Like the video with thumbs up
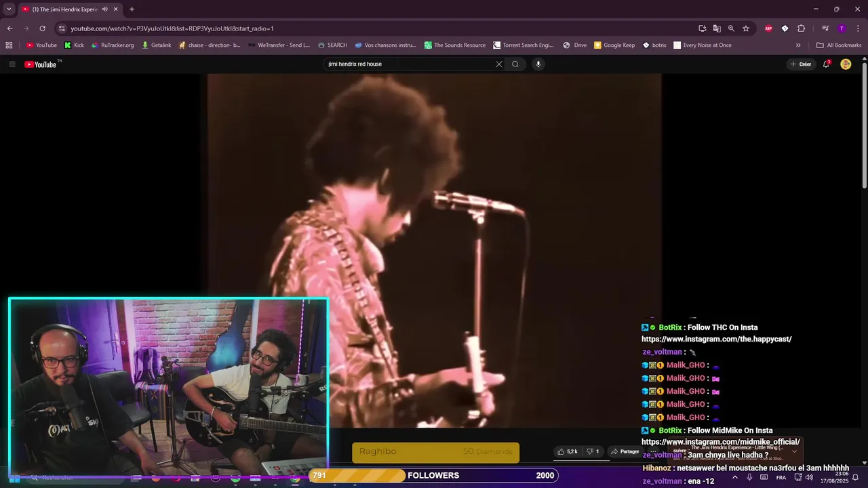This screenshot has width=868, height=488. click(568, 451)
